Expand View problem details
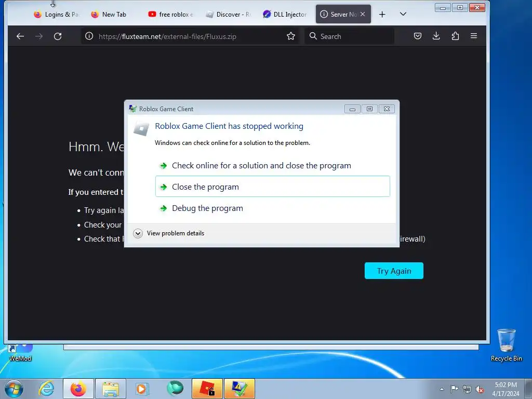The image size is (532, 399). coord(169,233)
